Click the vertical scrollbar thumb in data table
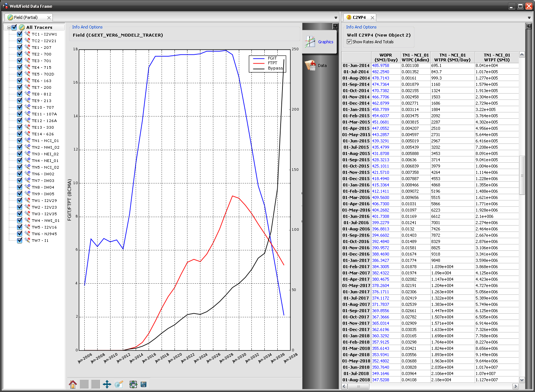 click(522, 175)
